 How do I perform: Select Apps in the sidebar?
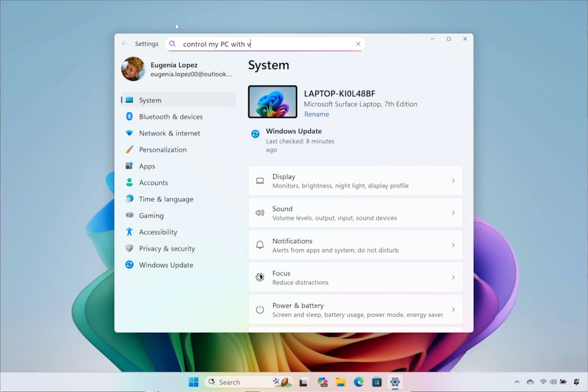click(x=147, y=166)
